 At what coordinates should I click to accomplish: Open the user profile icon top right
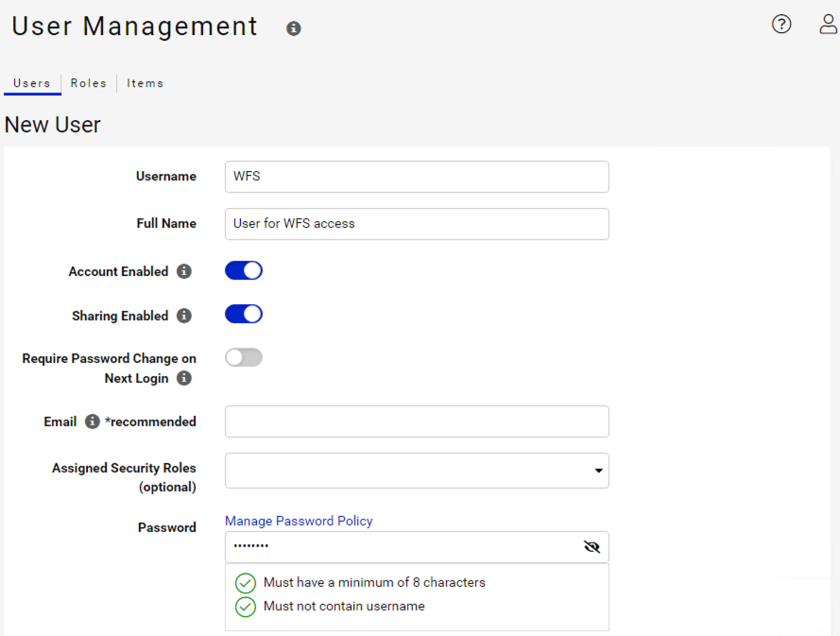827,24
